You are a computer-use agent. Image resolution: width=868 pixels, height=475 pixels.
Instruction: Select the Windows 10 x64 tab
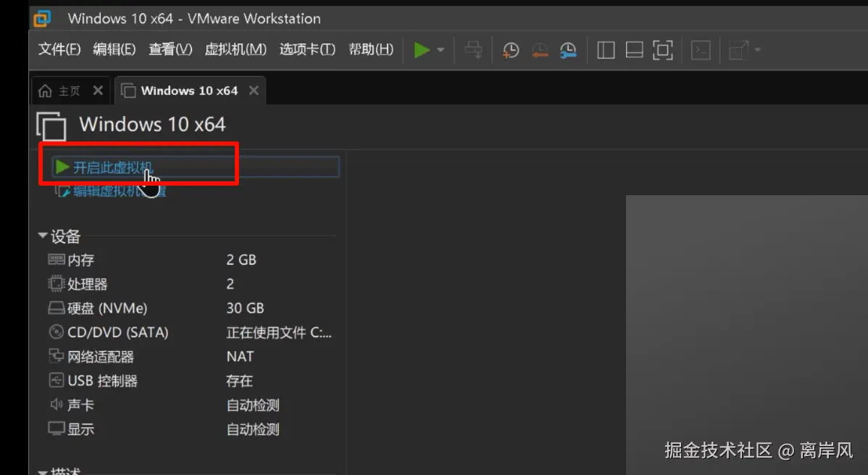(x=189, y=91)
